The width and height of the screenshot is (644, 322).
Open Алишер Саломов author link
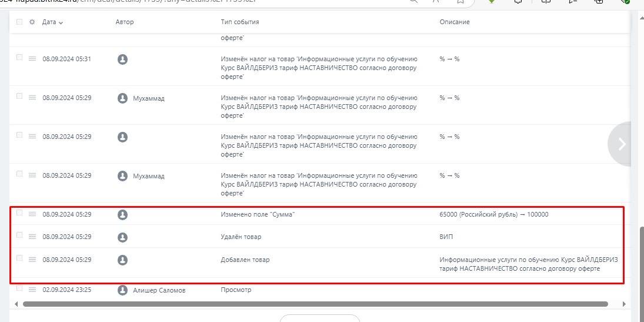click(x=159, y=290)
